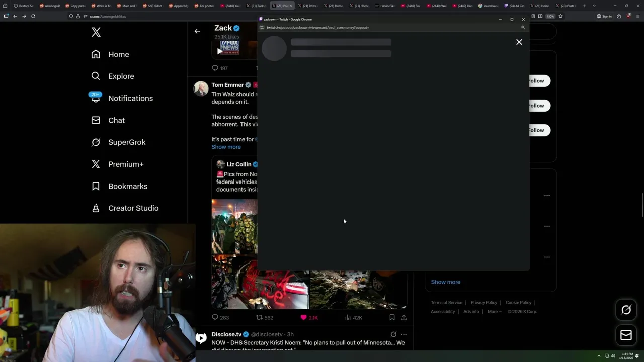Close the Twitch viewer card with X
Image resolution: width=644 pixels, height=362 pixels.
point(519,42)
